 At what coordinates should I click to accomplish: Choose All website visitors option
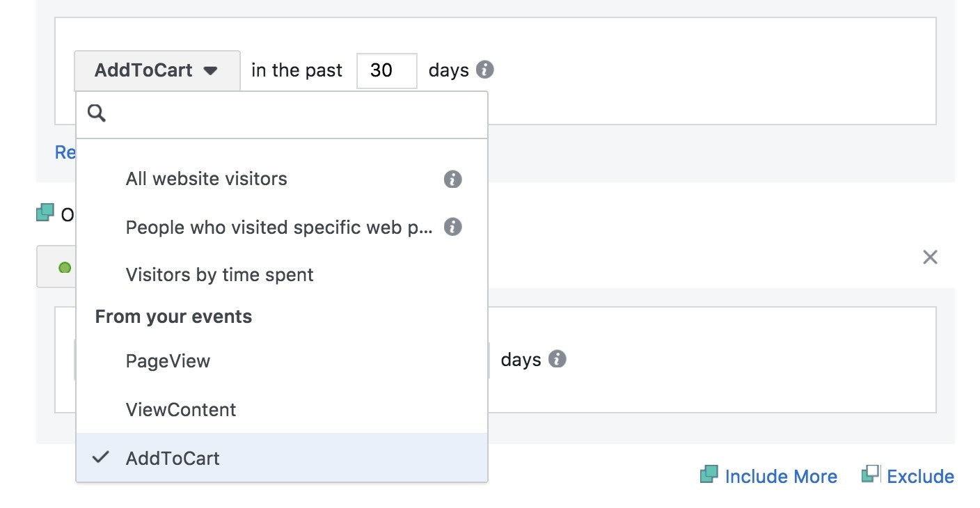(206, 179)
